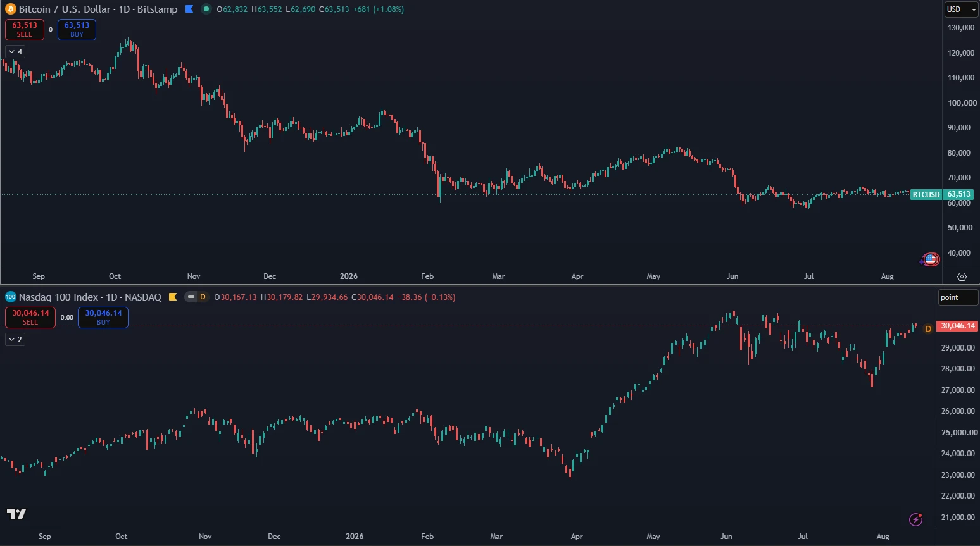980x546 pixels.
Task: Click the 50,000 price level on Bitcoin scale
Action: pyautogui.click(x=960, y=228)
